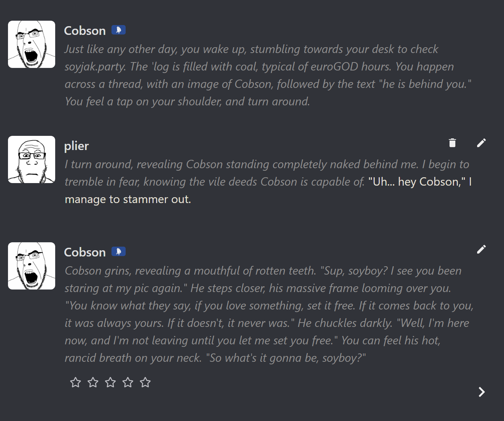Rate the reply three stars

(x=110, y=382)
